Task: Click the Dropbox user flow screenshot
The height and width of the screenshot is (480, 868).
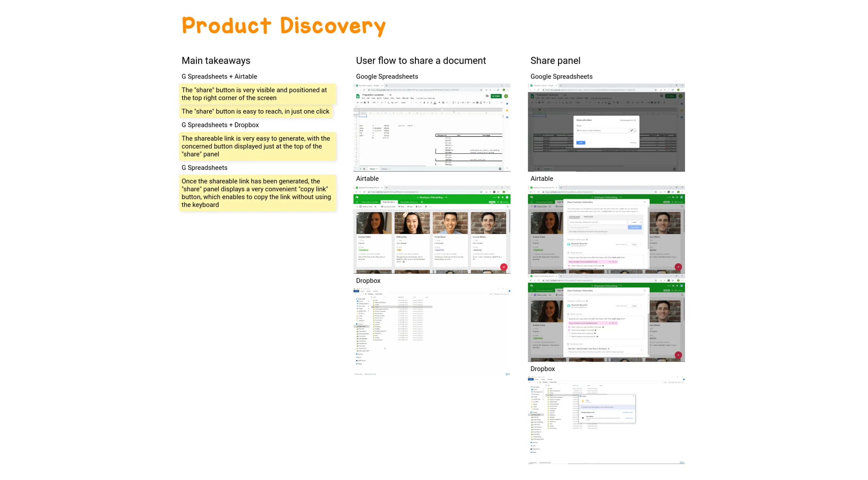Action: (x=433, y=331)
